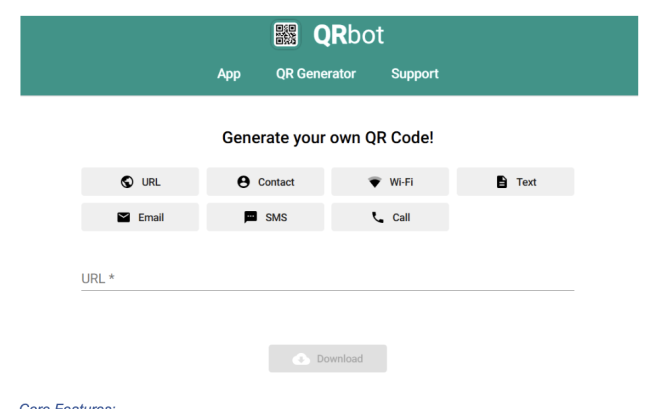Click the QRbot title text
Image resolution: width=660 pixels, height=409 pixels.
pos(349,35)
